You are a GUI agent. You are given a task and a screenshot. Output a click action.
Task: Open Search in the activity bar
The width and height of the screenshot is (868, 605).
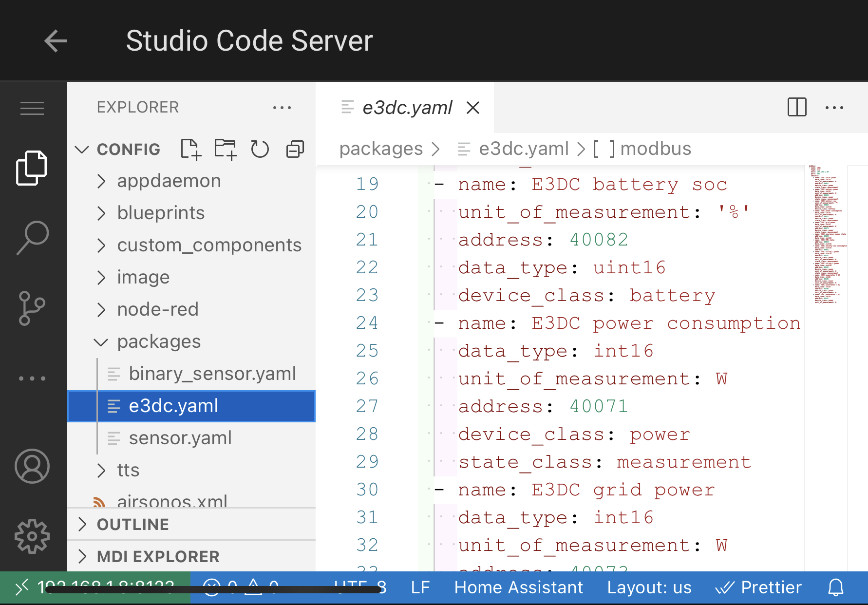[32, 238]
